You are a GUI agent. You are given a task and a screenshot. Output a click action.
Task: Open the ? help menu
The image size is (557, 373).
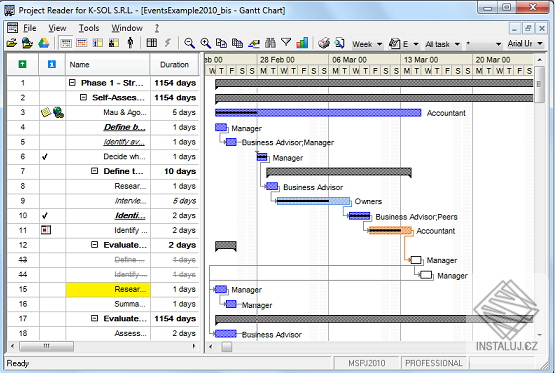click(x=157, y=28)
